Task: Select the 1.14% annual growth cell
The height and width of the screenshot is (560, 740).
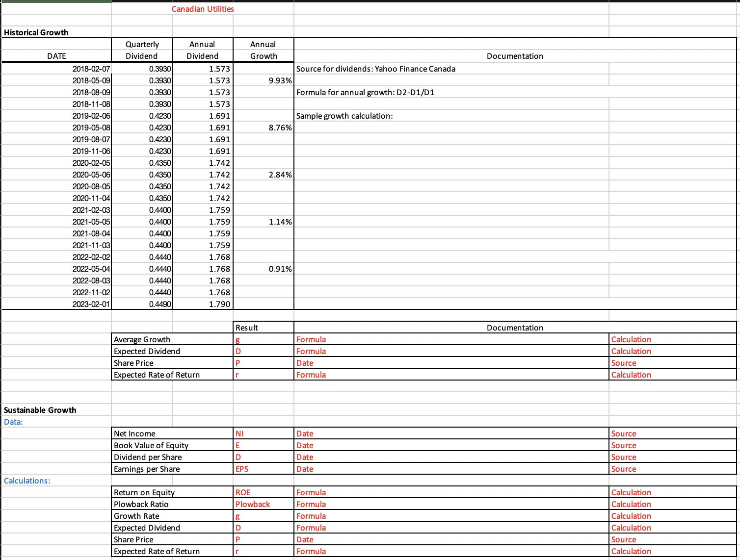Action: [264, 222]
